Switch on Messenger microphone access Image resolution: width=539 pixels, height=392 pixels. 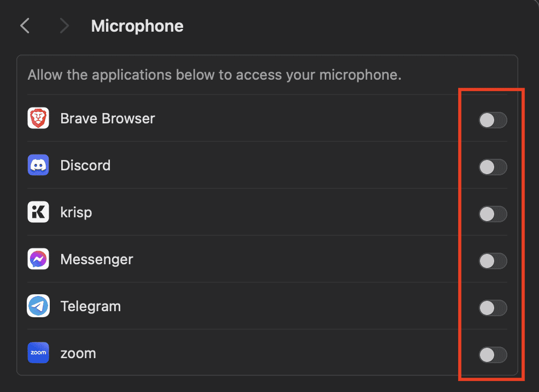493,261
